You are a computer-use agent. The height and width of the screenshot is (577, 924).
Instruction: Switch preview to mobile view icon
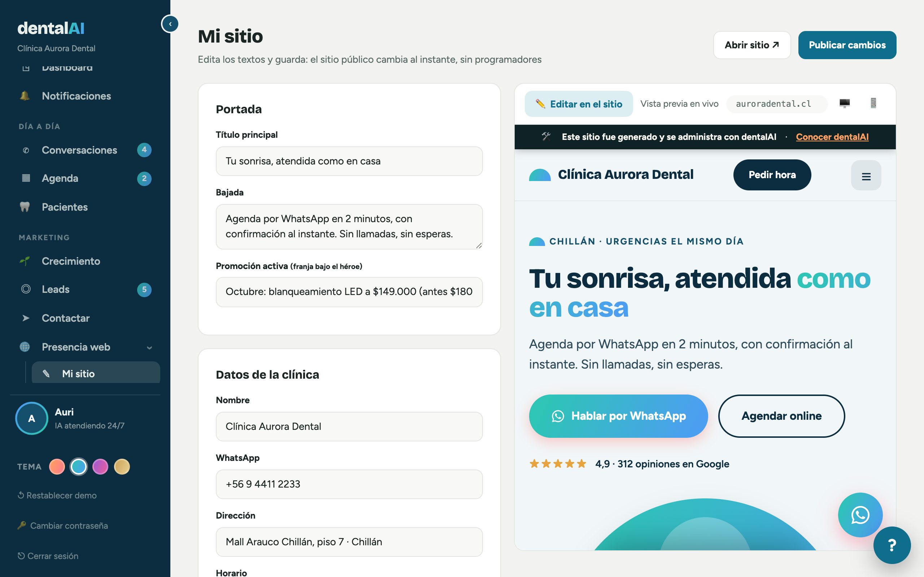[x=873, y=103]
